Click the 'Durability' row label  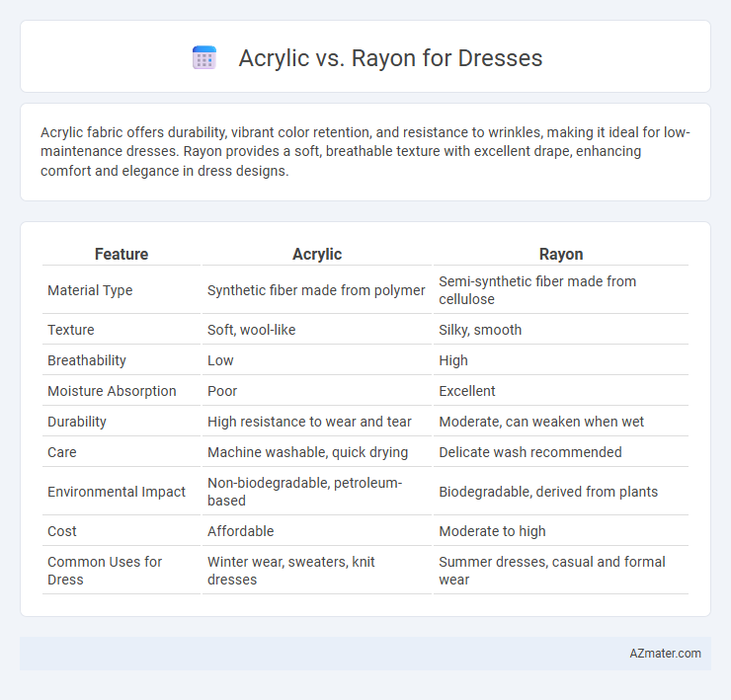click(77, 422)
